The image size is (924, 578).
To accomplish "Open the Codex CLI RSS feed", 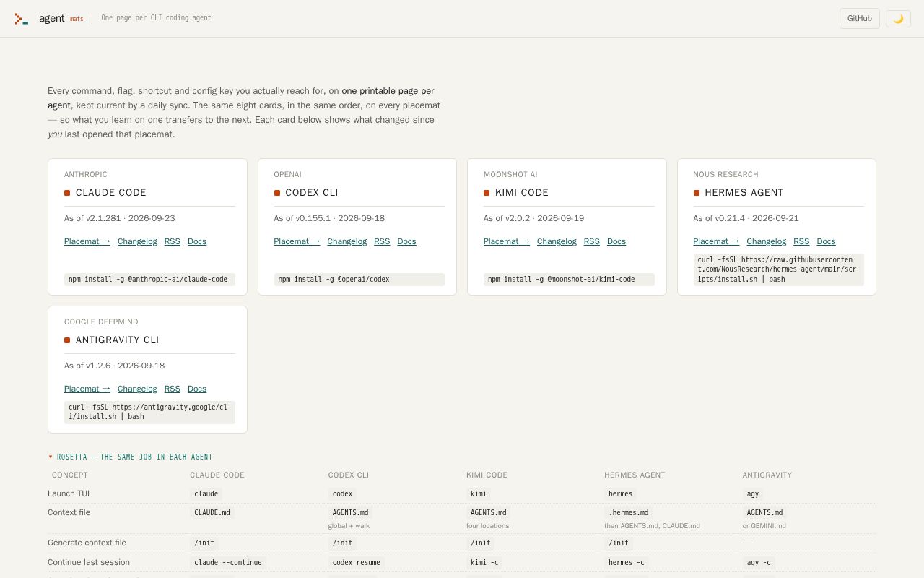I will pos(382,241).
